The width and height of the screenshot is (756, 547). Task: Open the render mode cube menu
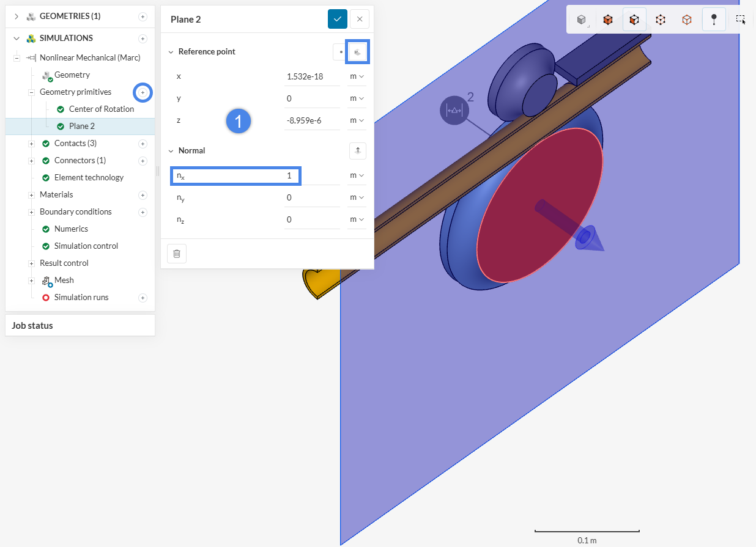click(582, 20)
